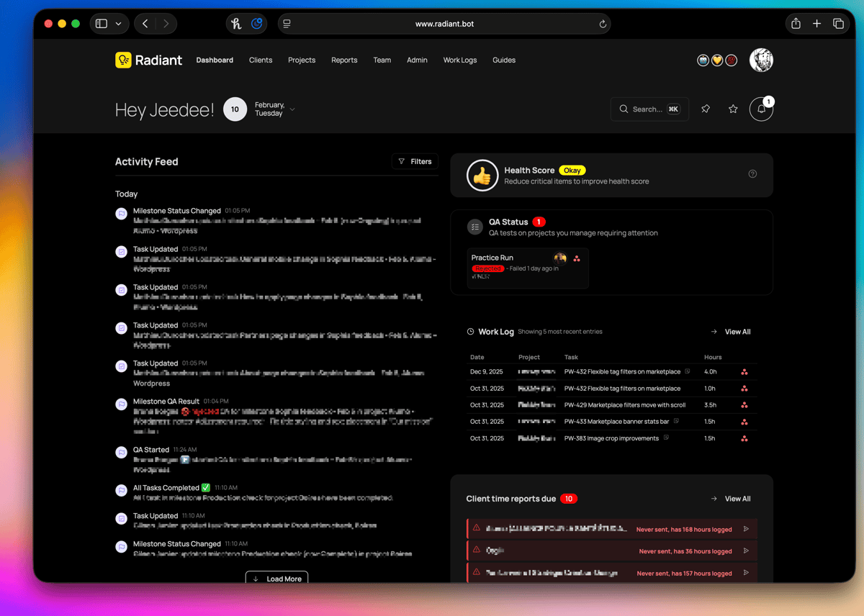This screenshot has height=616, width=864.
Task: Go back to the previous page
Action: coord(145,24)
